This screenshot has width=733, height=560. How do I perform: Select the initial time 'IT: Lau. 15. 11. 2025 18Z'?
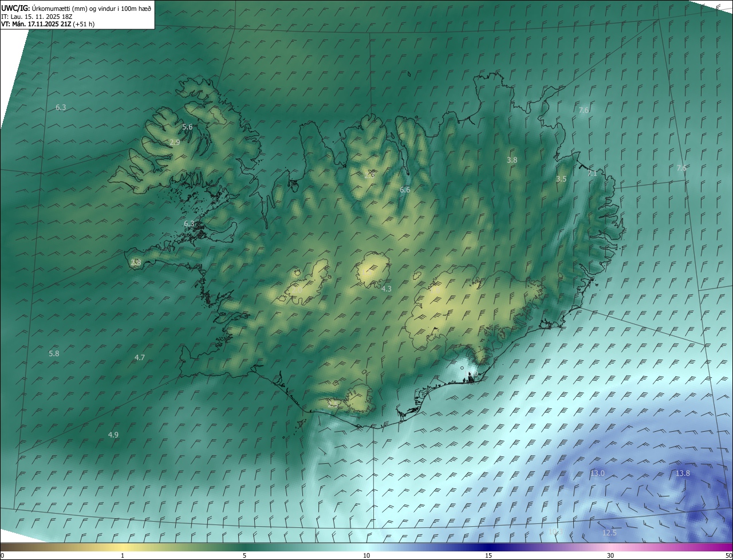pos(37,16)
